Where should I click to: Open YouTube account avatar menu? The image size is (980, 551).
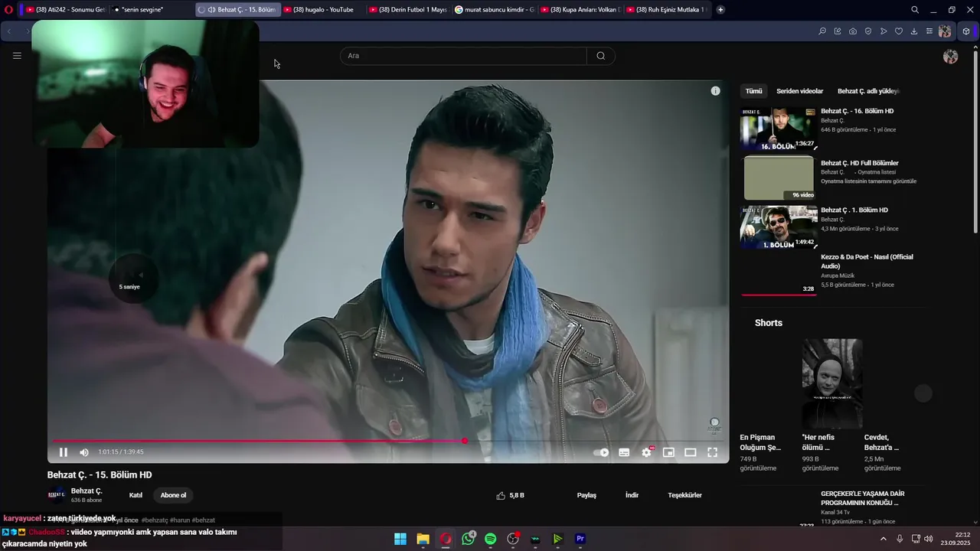point(951,57)
